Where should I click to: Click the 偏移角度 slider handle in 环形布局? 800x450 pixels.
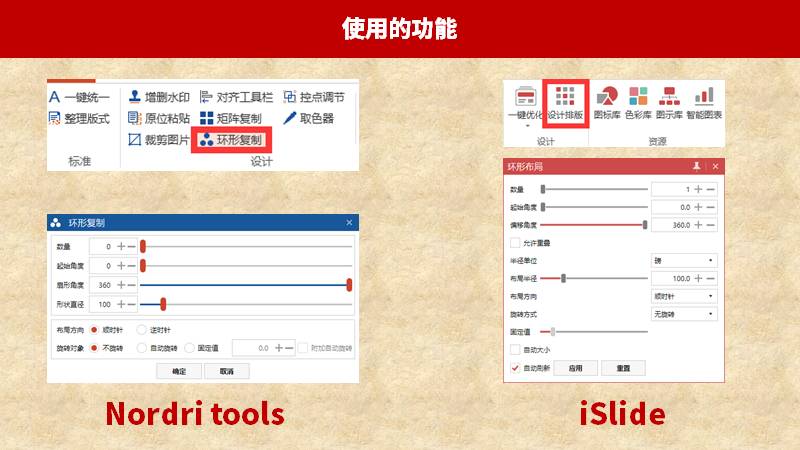[x=645, y=225]
